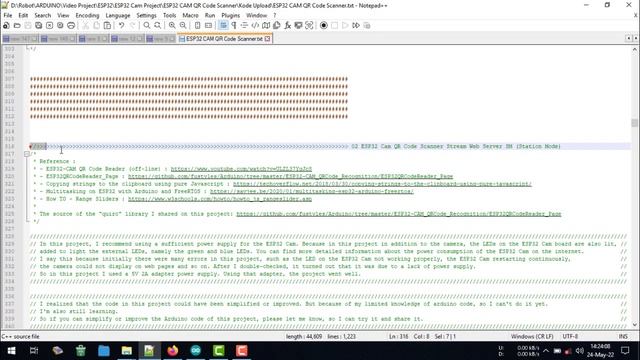The image size is (640, 360).
Task: Select the ESP32 CAM QR Code Scanner.txt tab
Action: coord(224,39)
